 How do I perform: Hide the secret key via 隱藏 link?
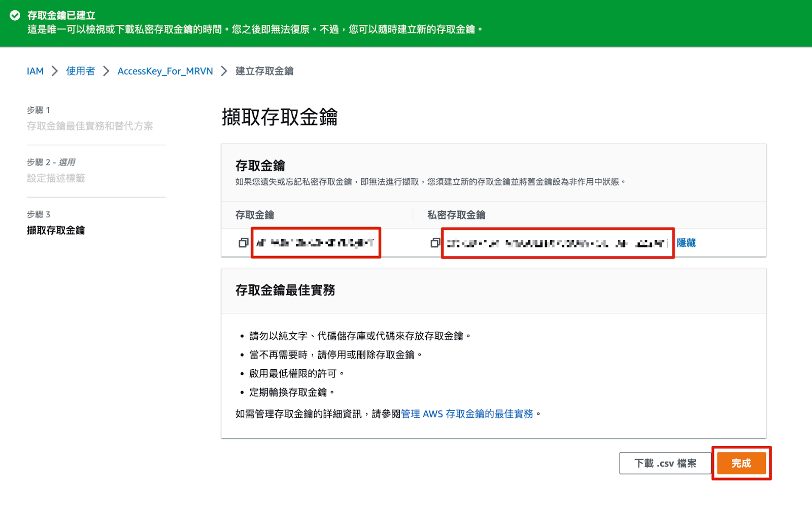tap(686, 243)
